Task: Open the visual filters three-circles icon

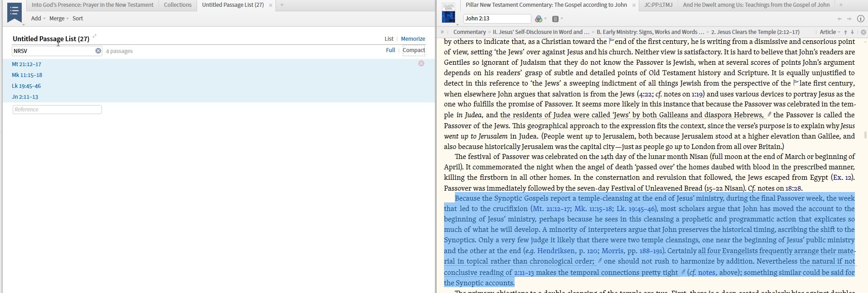Action: click(x=538, y=19)
